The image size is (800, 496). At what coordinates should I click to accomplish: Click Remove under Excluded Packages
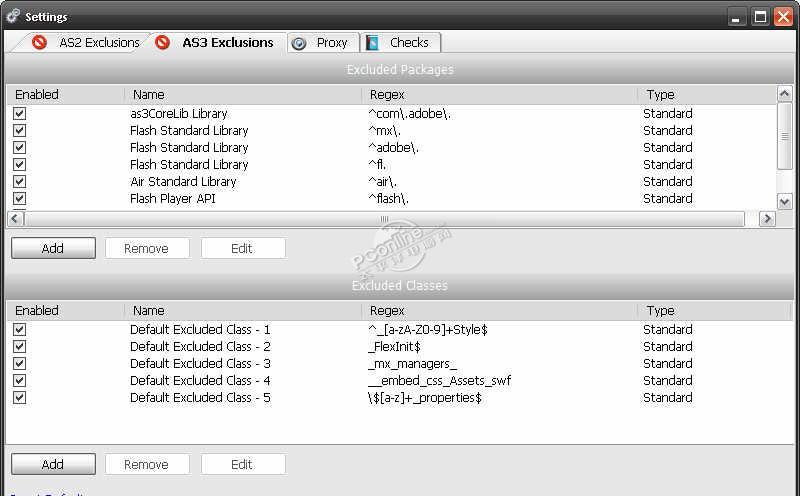point(147,249)
